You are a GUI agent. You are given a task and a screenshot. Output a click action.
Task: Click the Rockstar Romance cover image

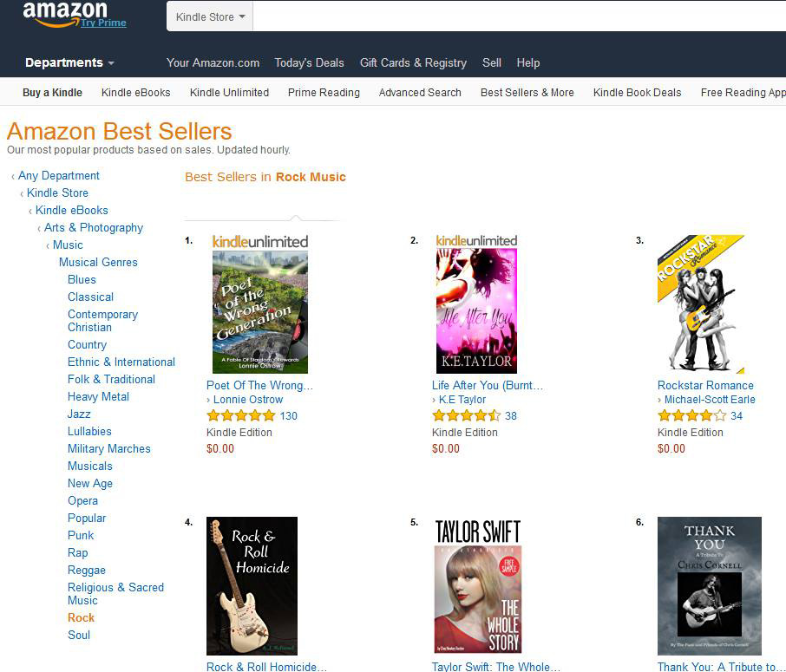700,304
